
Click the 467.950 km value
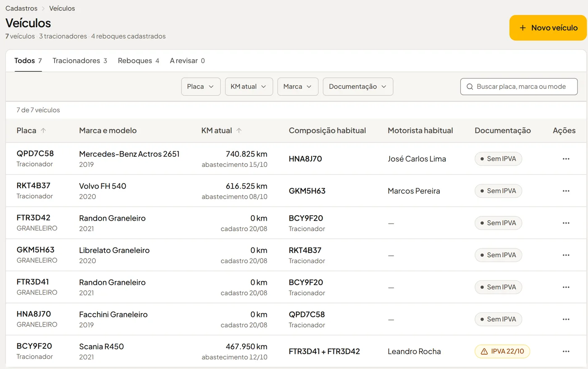(x=247, y=347)
